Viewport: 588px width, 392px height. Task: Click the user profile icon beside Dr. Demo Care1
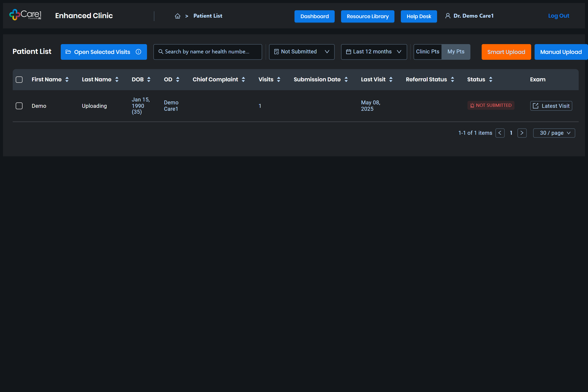tap(448, 15)
